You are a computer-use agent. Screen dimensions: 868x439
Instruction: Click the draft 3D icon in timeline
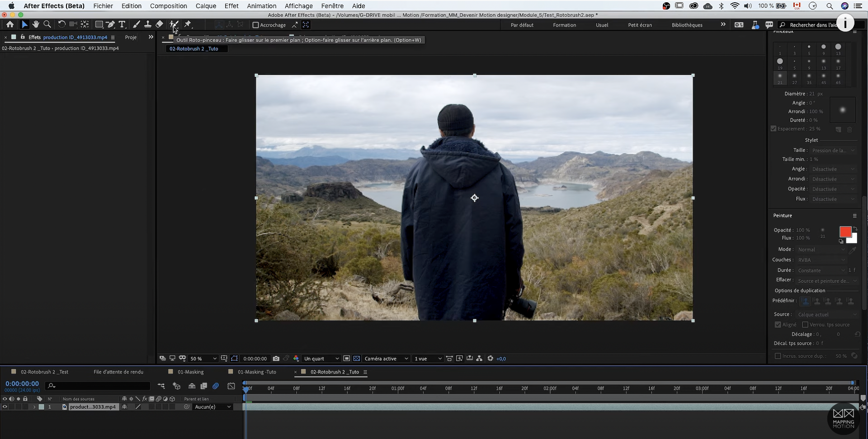(177, 386)
